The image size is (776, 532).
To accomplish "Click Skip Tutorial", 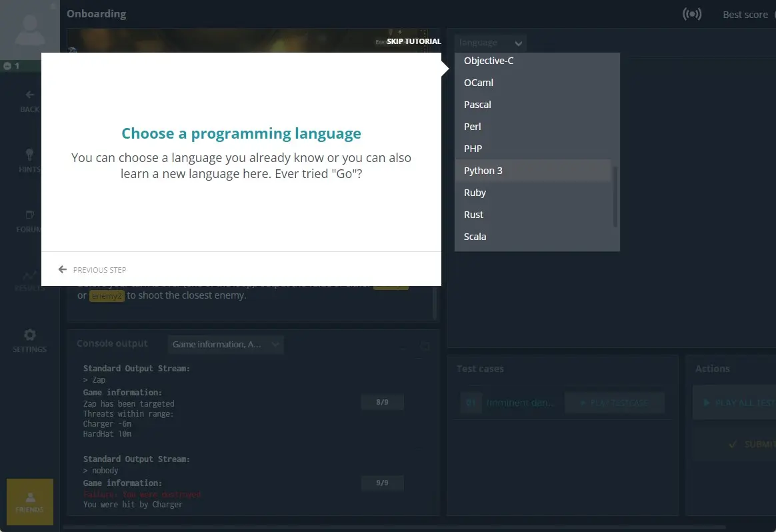I will (414, 41).
